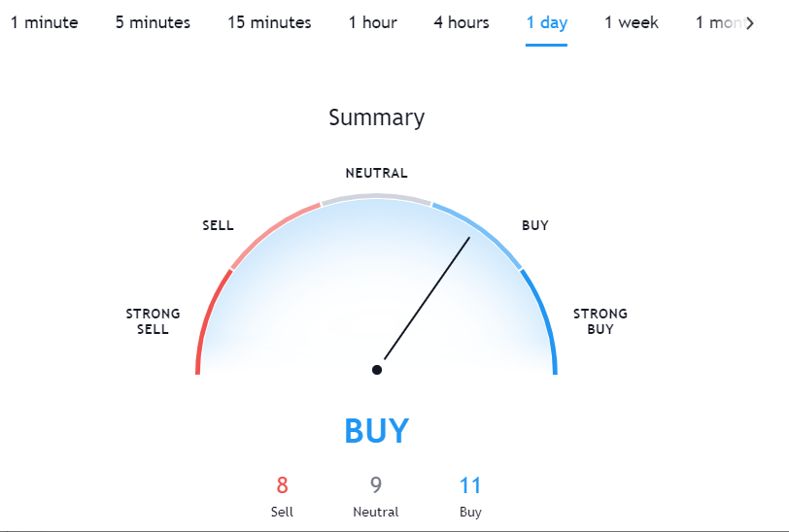Click the NEUTRAL gauge label

(x=376, y=173)
